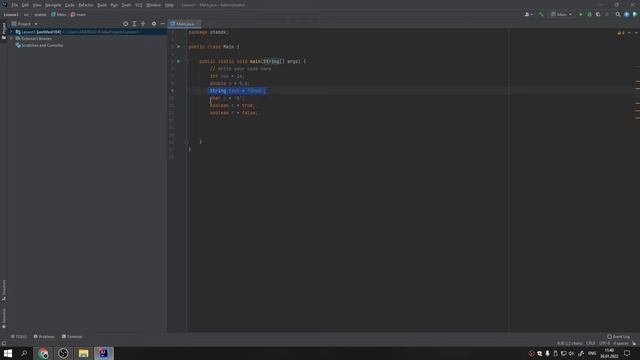The height and width of the screenshot is (360, 640).
Task: Click the main method breadcrumb
Action: click(78, 14)
